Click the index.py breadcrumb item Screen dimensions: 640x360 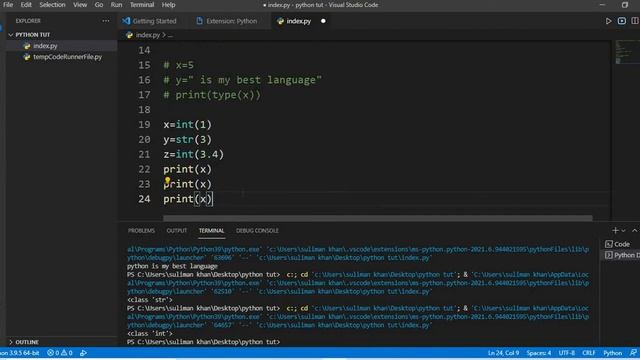tap(148, 35)
